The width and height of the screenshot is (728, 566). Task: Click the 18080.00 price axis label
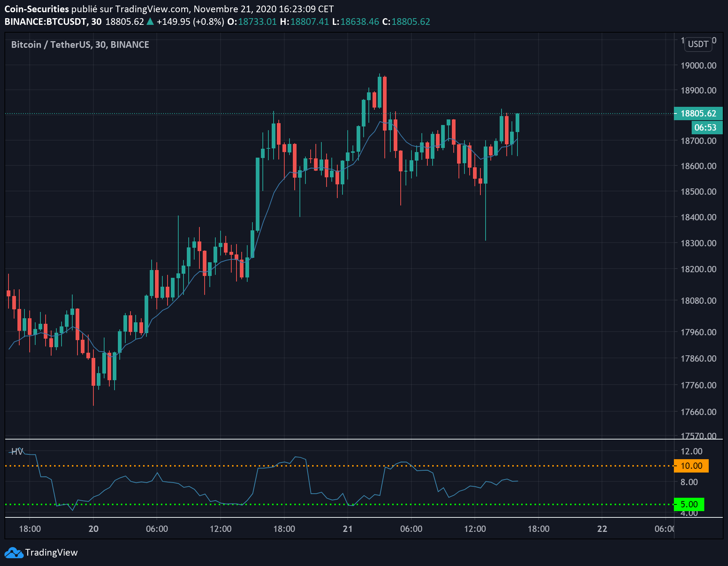698,300
